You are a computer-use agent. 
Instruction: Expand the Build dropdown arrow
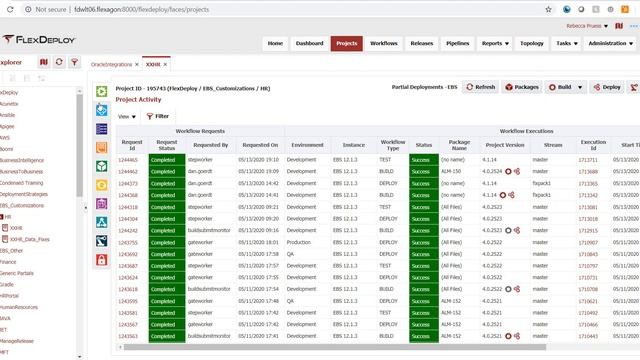click(580, 87)
